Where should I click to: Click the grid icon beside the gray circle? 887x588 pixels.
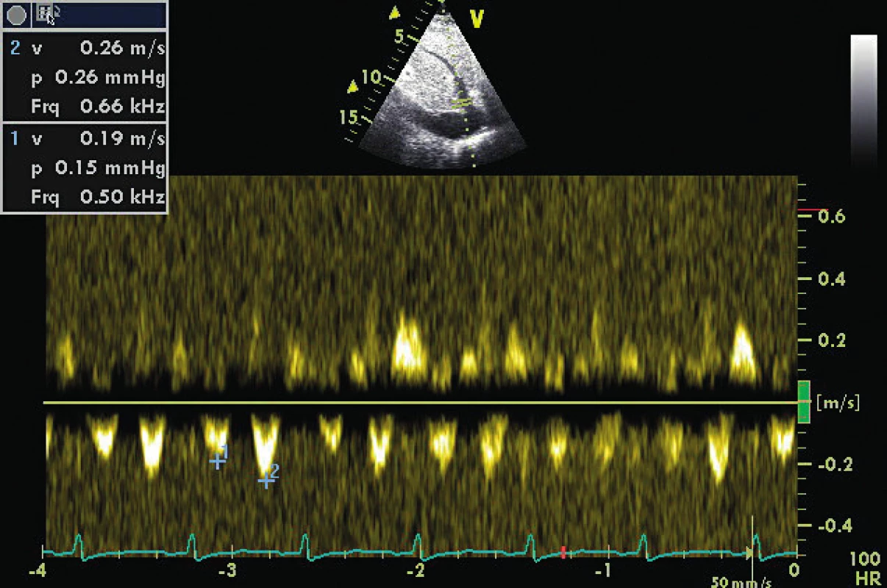click(46, 13)
